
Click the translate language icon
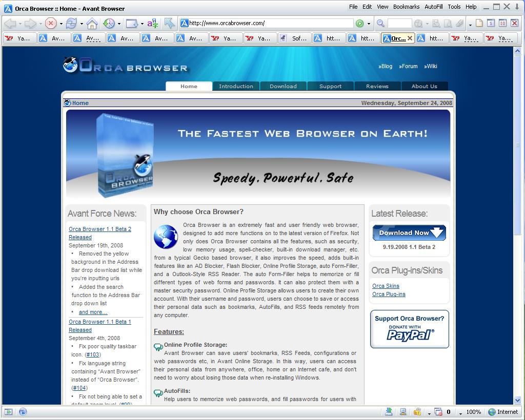click(x=153, y=24)
